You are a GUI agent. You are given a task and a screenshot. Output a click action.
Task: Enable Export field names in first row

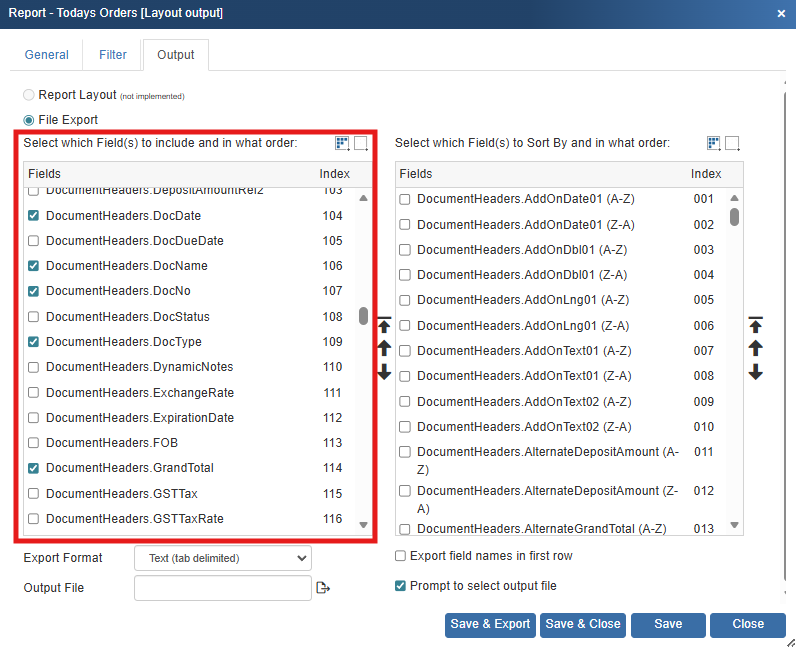point(401,556)
